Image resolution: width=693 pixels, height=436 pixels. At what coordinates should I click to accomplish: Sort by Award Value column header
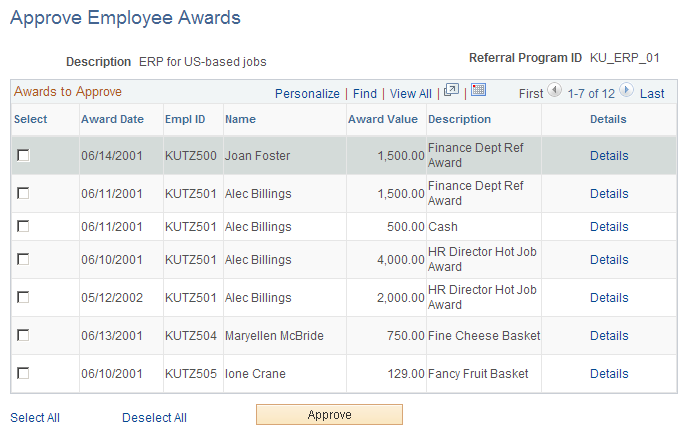(x=383, y=119)
